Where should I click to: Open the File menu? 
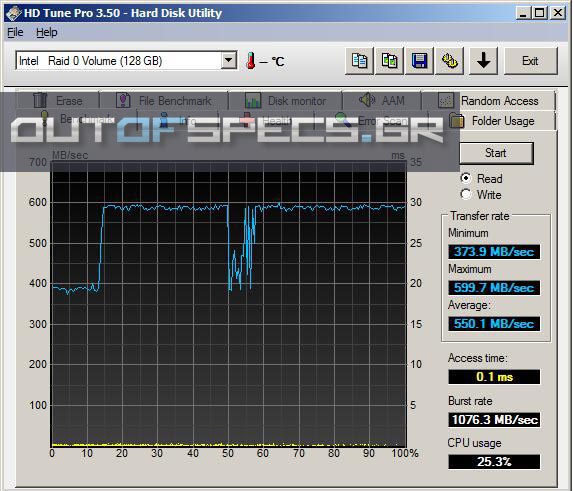[x=15, y=33]
